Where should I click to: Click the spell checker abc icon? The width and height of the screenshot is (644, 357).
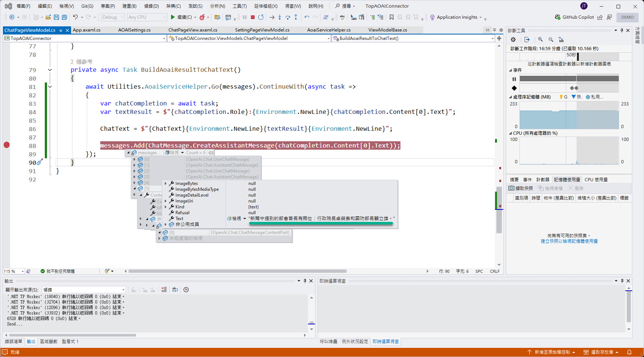tap(342, 17)
